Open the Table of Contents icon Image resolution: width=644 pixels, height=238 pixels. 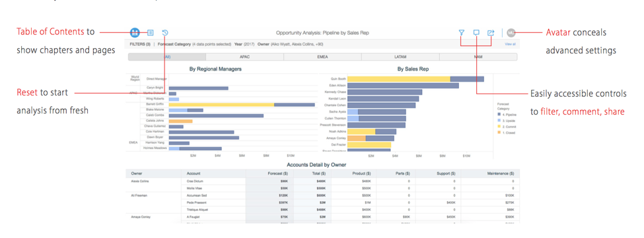[x=151, y=32]
